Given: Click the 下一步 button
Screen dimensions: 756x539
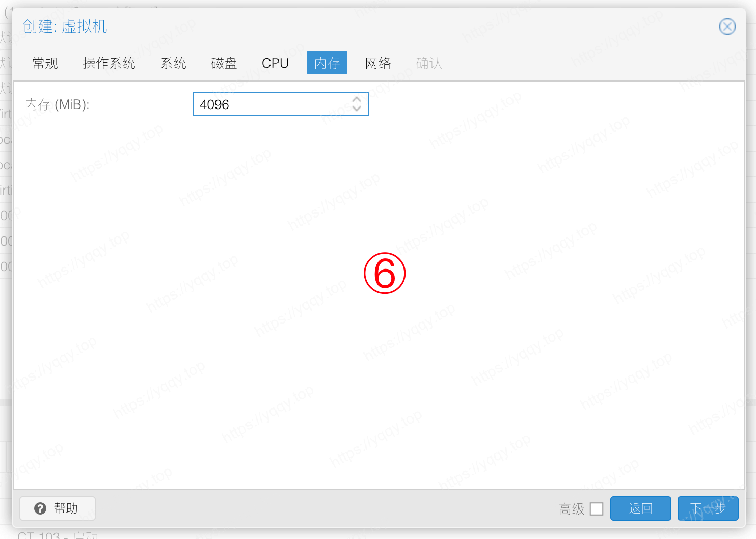Looking at the screenshot, I should [708, 508].
